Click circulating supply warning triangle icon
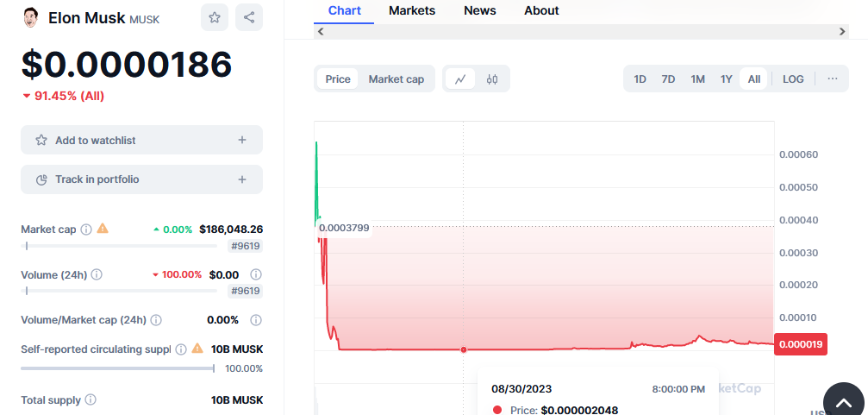 point(197,349)
